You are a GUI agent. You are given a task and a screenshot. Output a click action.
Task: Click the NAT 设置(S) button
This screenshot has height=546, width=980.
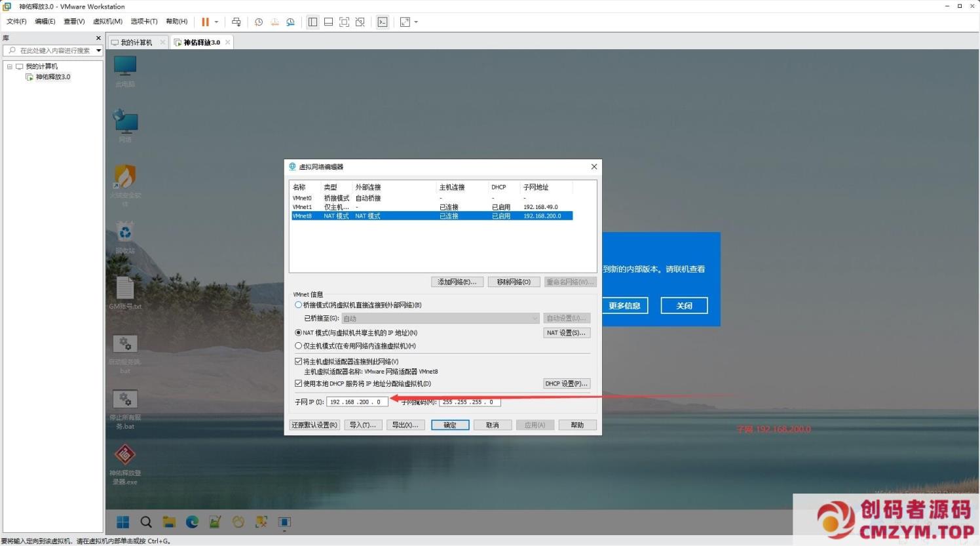pos(566,332)
